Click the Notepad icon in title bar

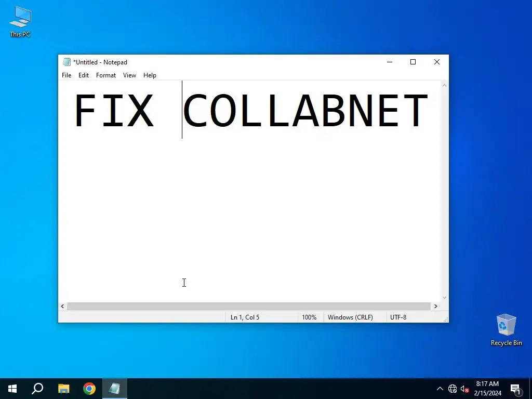pyautogui.click(x=66, y=62)
